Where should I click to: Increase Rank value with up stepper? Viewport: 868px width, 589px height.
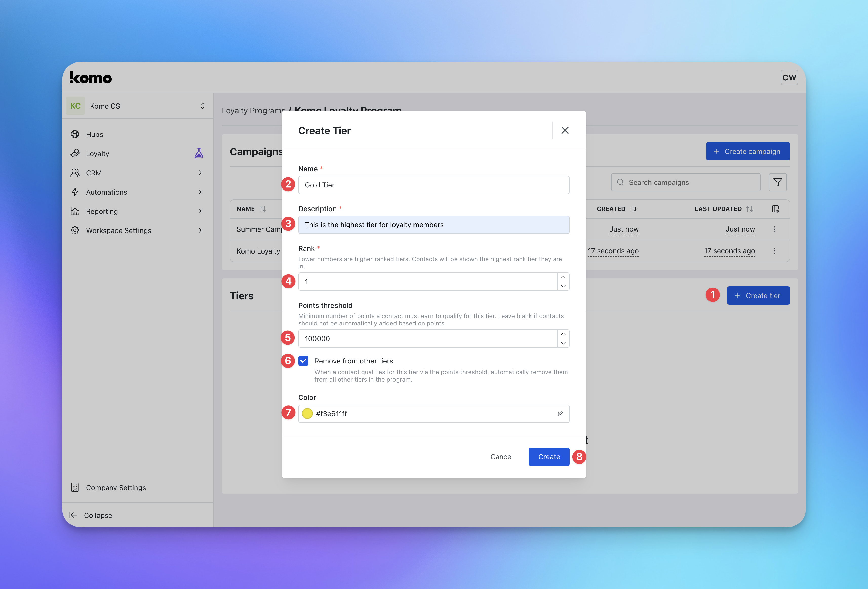pyautogui.click(x=563, y=277)
